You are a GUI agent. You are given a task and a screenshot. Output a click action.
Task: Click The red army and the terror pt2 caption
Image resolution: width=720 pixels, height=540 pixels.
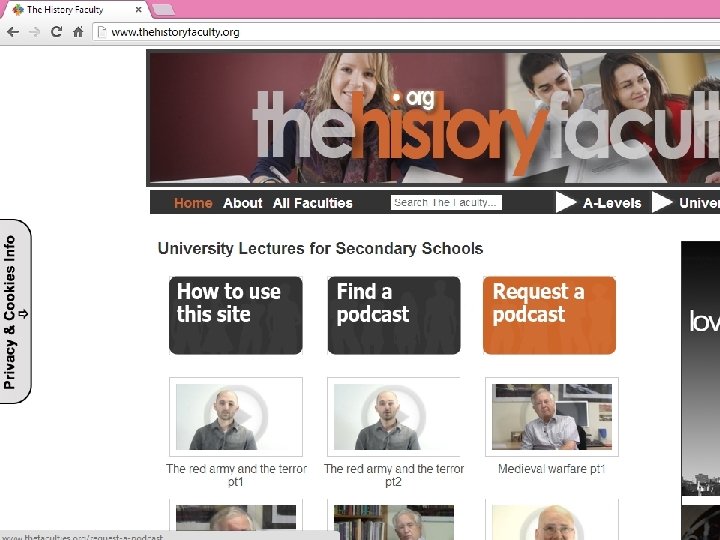coord(394,475)
